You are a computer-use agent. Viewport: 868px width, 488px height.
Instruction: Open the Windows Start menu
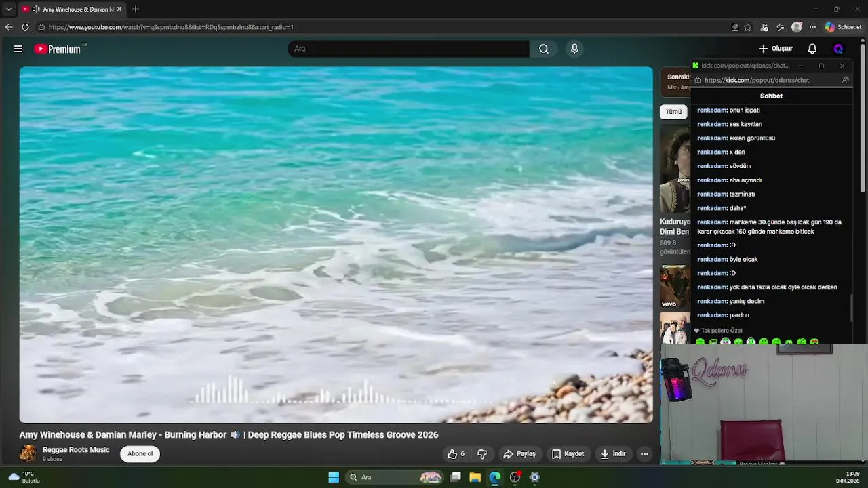pyautogui.click(x=334, y=477)
